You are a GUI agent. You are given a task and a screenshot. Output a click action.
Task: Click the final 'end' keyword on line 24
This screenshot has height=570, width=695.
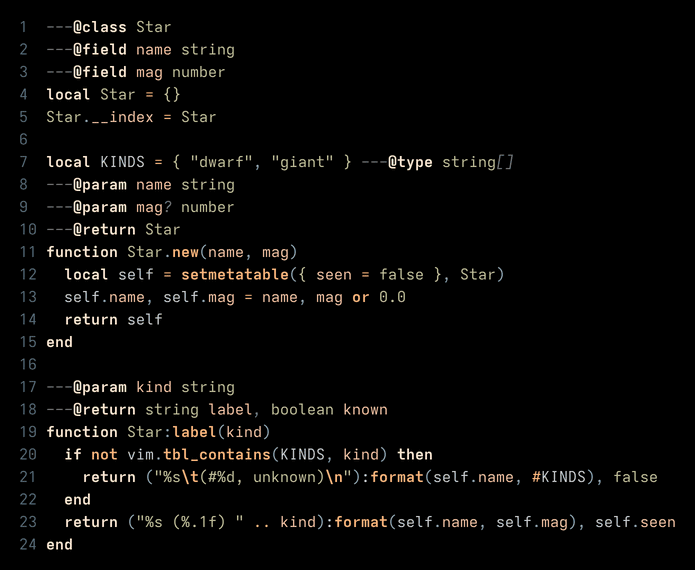59,545
